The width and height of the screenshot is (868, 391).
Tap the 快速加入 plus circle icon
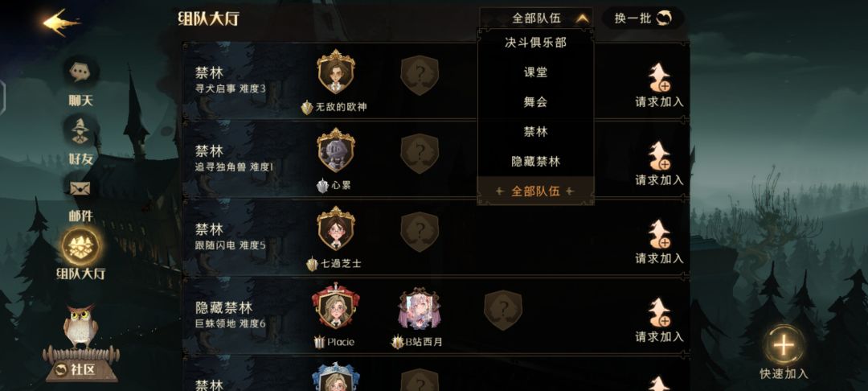[784, 345]
